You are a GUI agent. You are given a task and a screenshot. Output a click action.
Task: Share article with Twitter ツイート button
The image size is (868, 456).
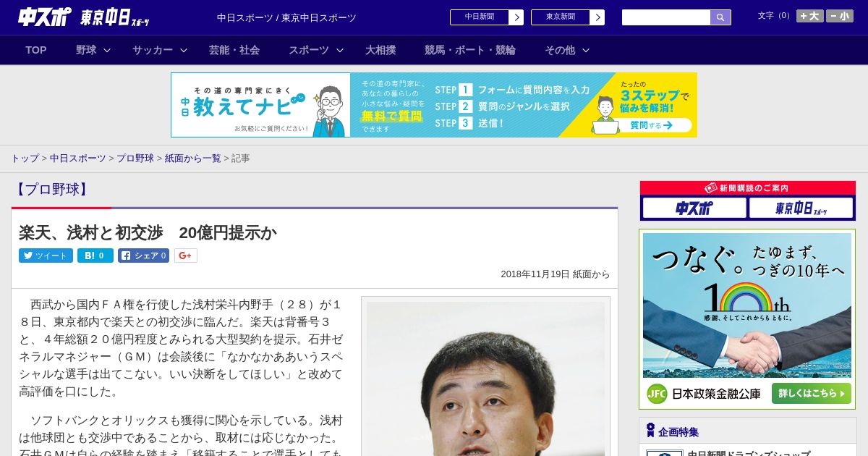(x=46, y=256)
